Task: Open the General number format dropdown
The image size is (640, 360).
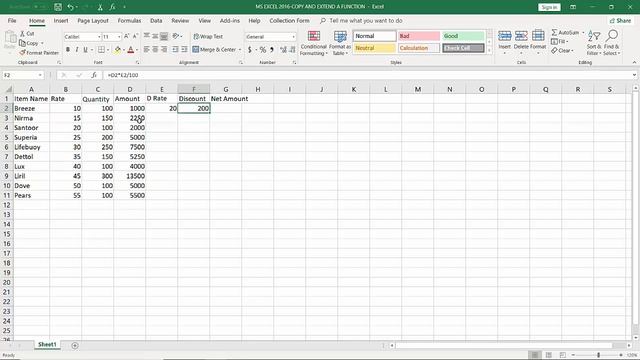Action: (293, 37)
